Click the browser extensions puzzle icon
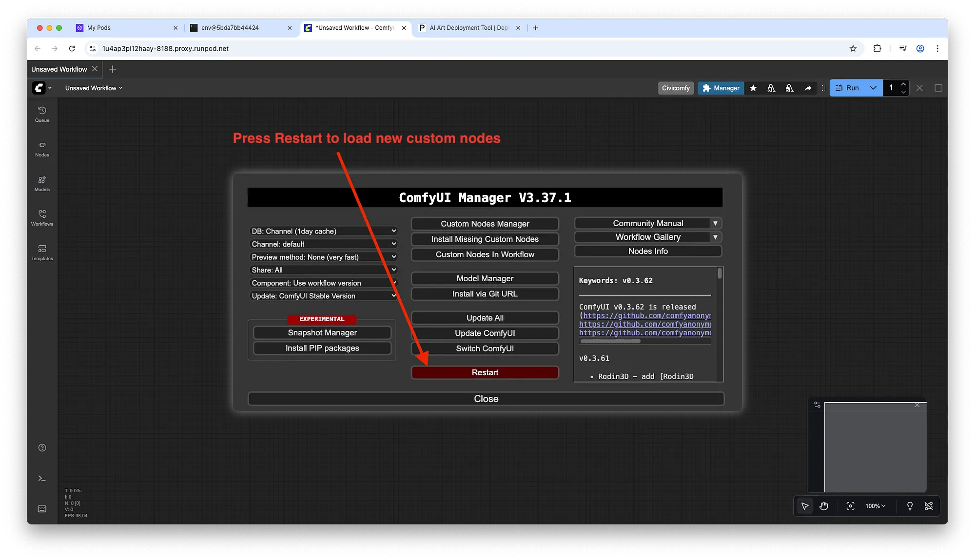This screenshot has height=560, width=975. click(877, 48)
